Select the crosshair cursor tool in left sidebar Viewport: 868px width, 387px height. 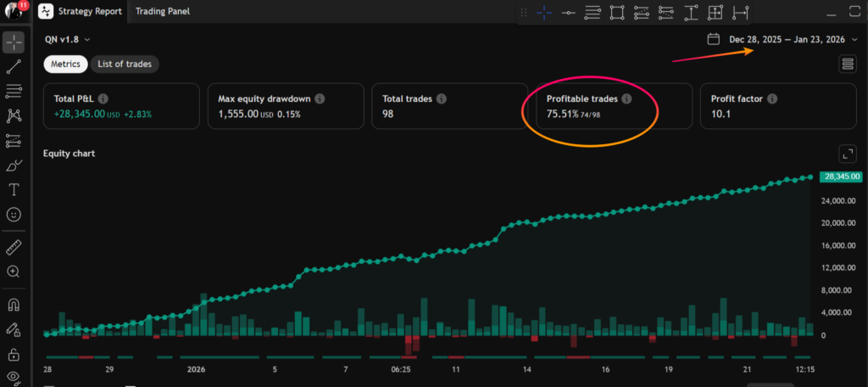click(x=14, y=42)
